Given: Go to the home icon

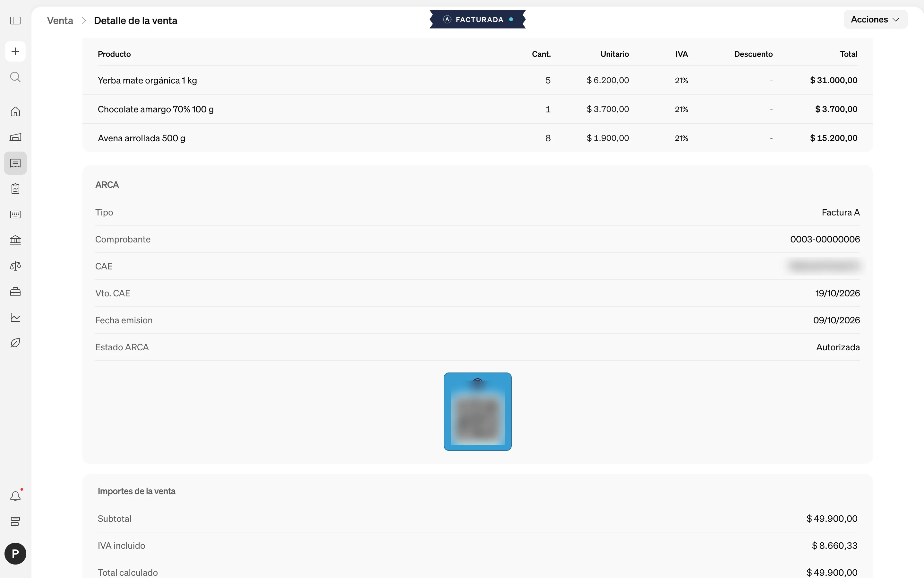Looking at the screenshot, I should pos(15,112).
